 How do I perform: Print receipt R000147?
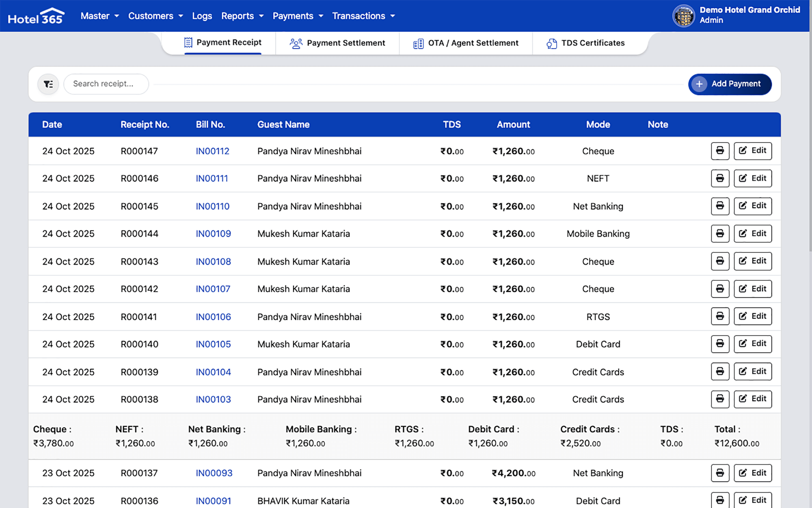(x=720, y=151)
